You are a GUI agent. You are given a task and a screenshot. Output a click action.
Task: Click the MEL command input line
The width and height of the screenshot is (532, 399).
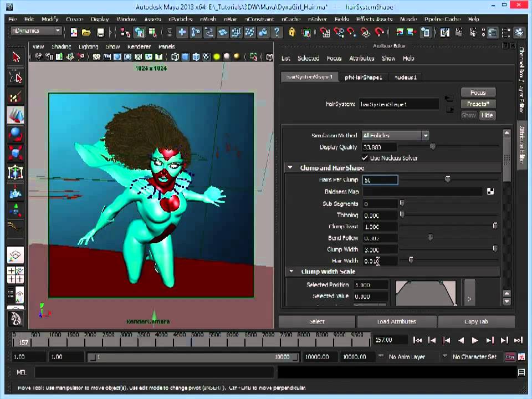click(155, 372)
